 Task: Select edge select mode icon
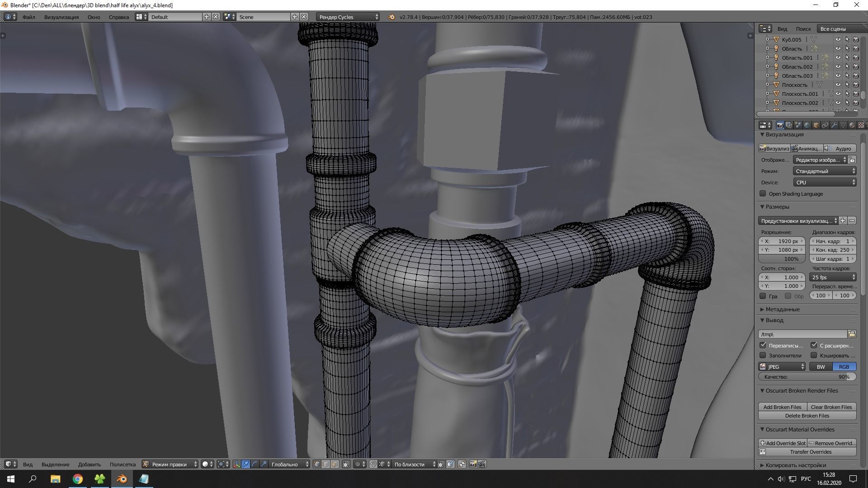325,464
